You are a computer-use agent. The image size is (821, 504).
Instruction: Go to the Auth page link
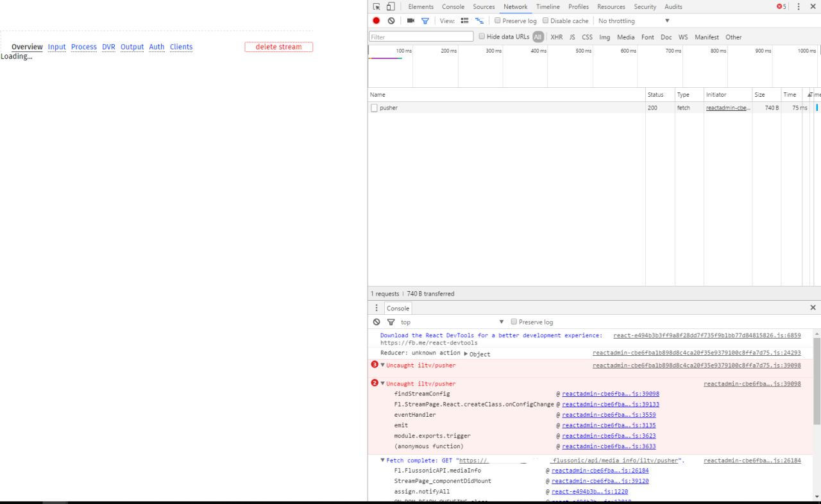click(157, 47)
